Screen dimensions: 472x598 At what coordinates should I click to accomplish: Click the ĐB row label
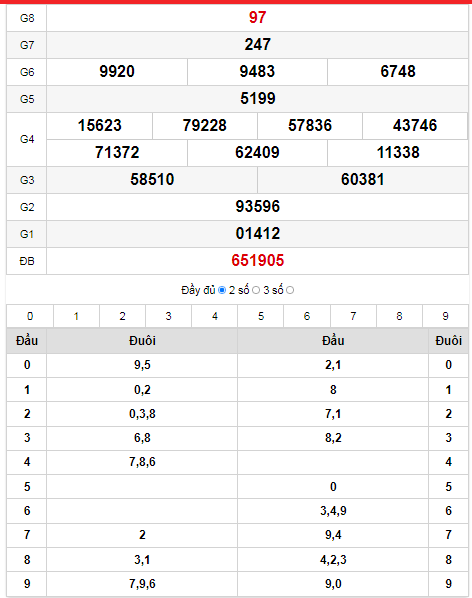pyautogui.click(x=27, y=261)
